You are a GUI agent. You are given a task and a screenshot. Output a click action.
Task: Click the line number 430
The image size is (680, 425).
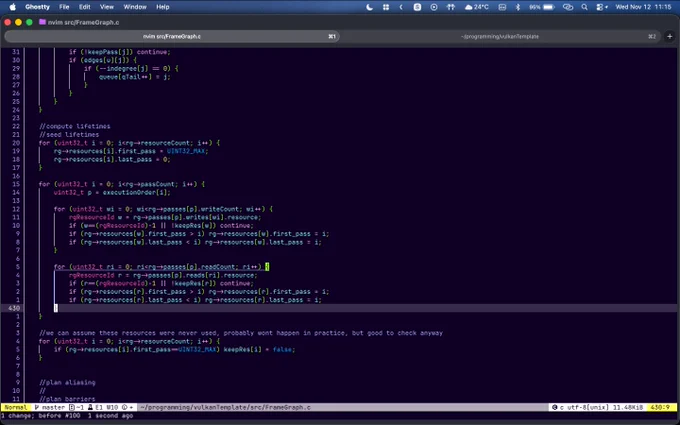[x=14, y=308]
